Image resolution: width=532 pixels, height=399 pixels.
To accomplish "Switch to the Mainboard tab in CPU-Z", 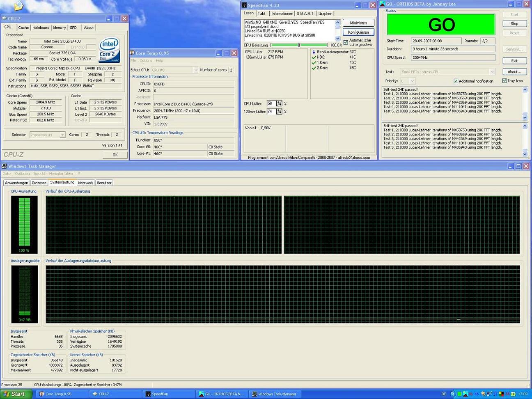I will pos(41,28).
